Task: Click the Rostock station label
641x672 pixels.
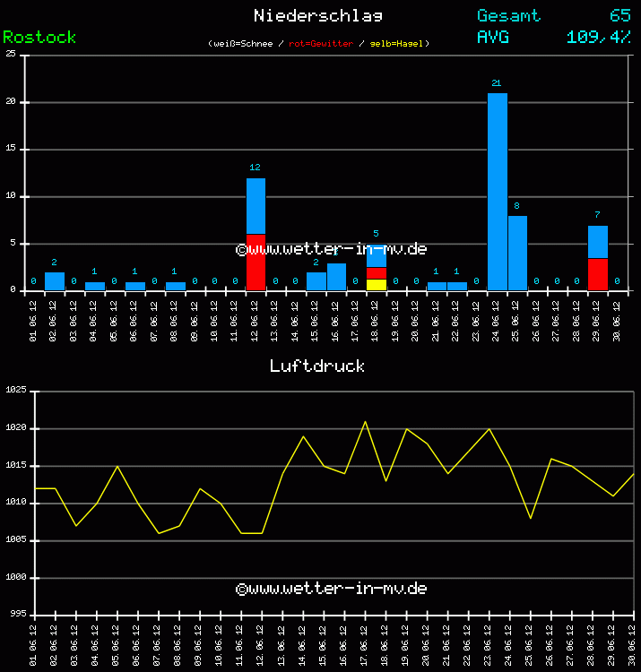Action: coord(39,37)
